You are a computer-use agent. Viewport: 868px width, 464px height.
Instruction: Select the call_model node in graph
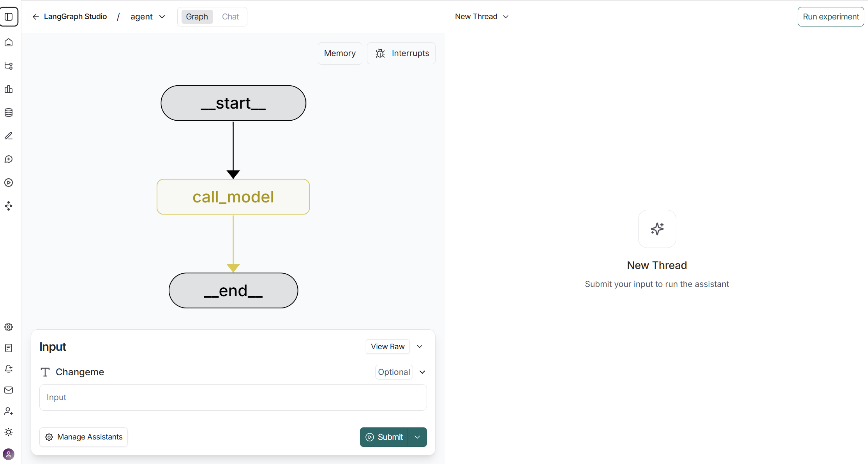tap(233, 197)
